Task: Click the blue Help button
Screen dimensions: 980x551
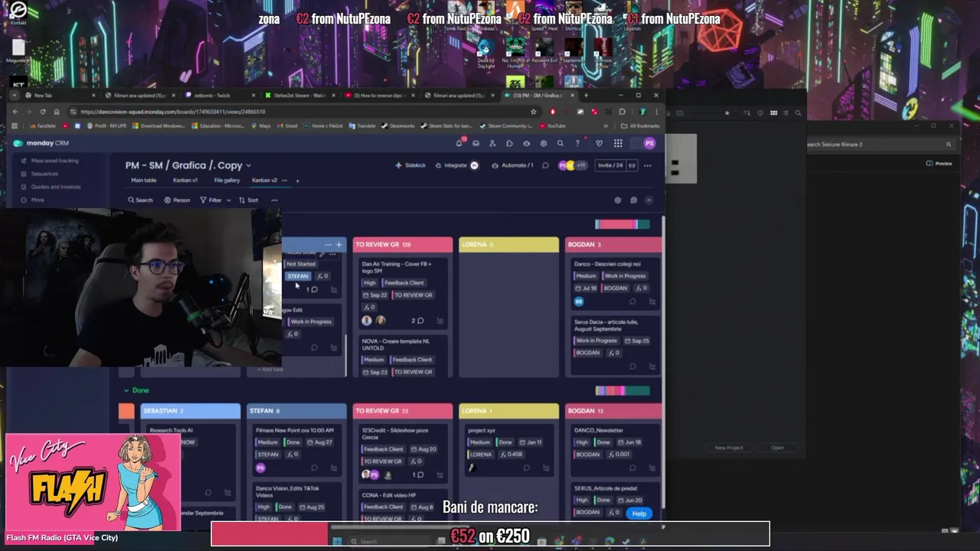Action: [x=639, y=514]
